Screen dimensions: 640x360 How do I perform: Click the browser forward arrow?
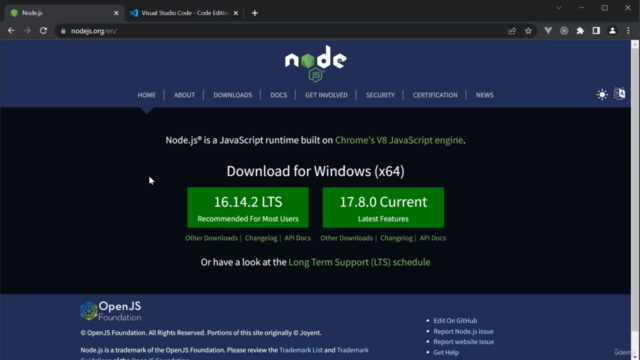point(27,31)
